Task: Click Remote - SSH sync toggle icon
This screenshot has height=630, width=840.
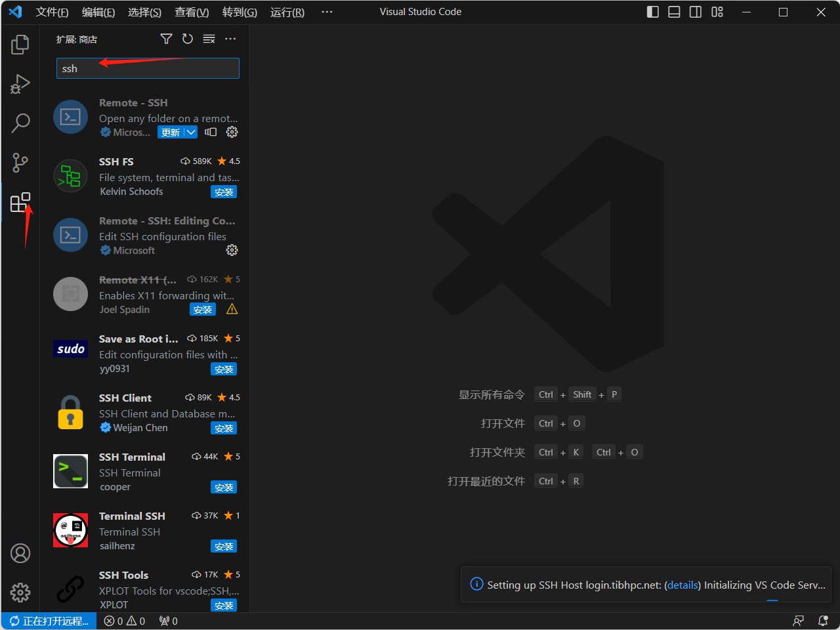Action: [x=211, y=132]
